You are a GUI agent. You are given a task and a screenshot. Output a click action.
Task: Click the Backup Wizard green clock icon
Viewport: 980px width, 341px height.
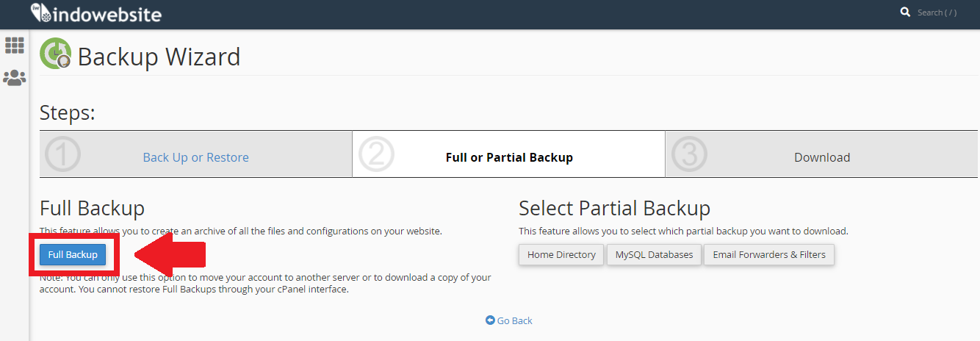click(55, 54)
